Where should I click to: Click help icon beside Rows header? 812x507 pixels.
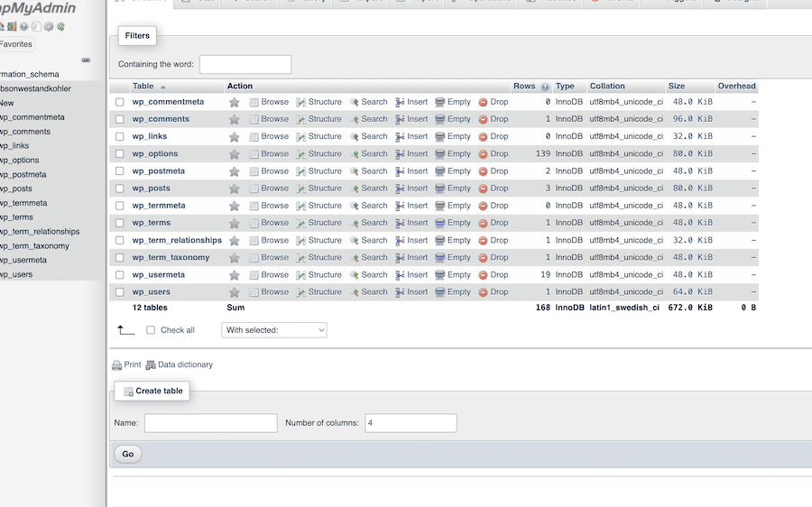[545, 87]
